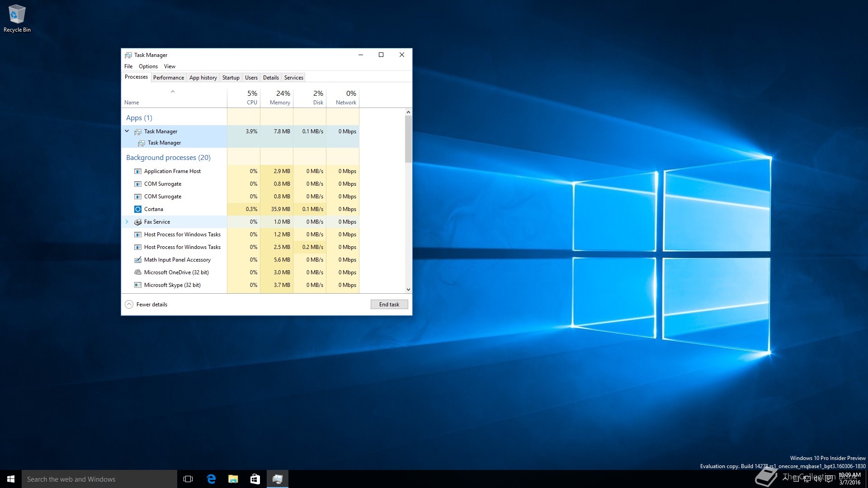Select Host Process for Windows Tasks 1.2 MB

click(x=240, y=235)
